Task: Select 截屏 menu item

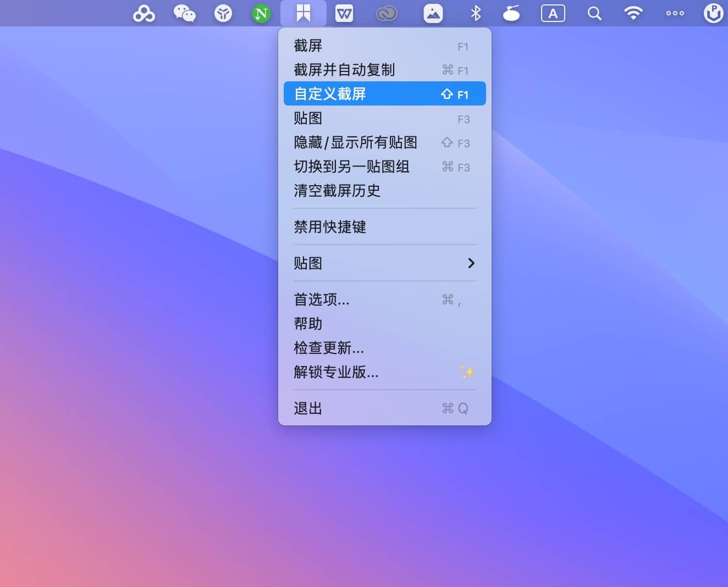Action: (x=308, y=46)
